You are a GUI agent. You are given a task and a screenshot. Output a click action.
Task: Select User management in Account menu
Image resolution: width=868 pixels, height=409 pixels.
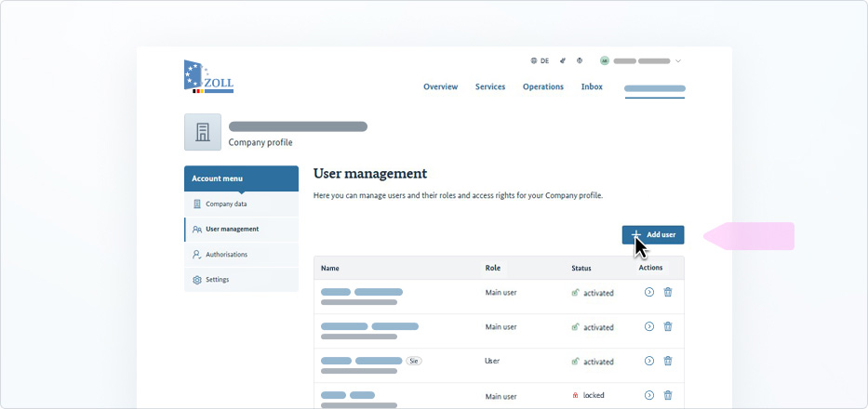pos(241,229)
